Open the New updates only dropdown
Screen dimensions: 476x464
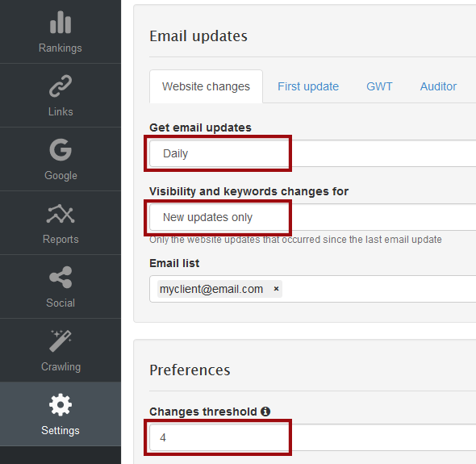coord(313,217)
